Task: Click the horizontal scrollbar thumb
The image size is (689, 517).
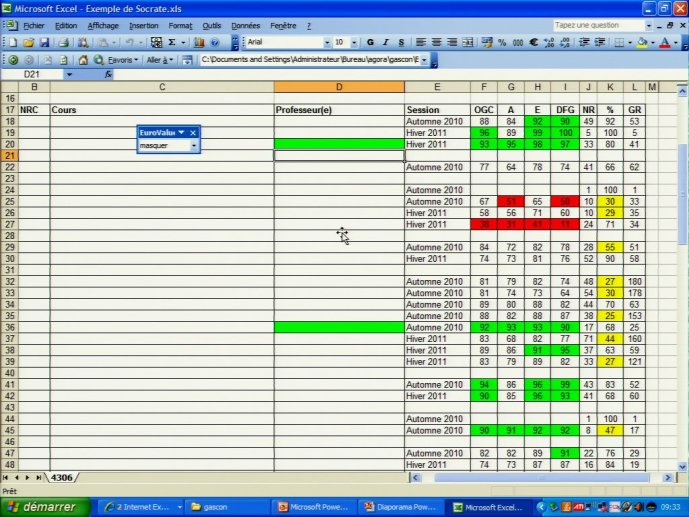Action: pos(542,477)
